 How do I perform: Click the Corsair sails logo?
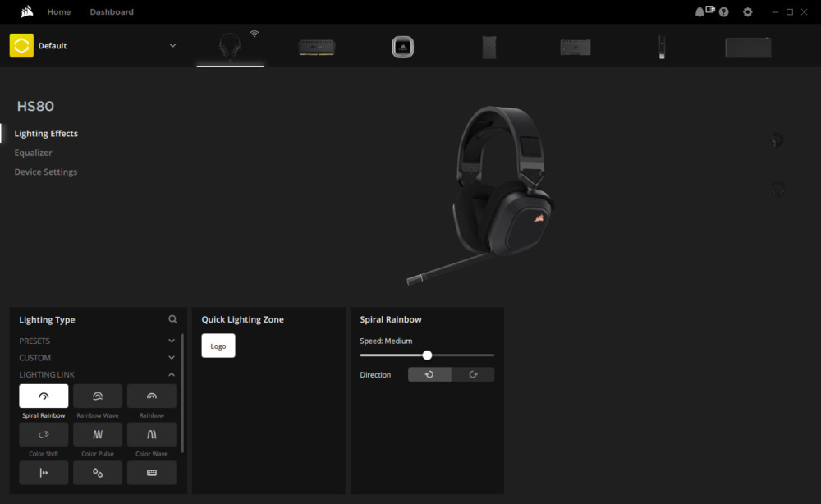pos(27,11)
